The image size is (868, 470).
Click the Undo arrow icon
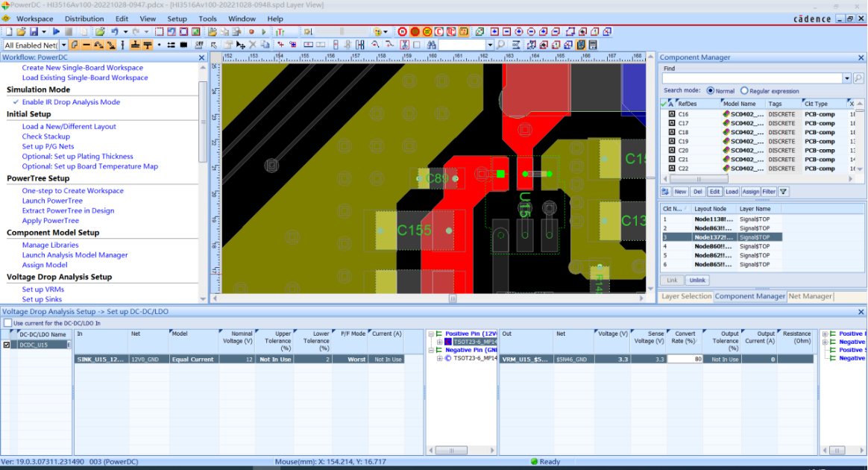(x=115, y=31)
